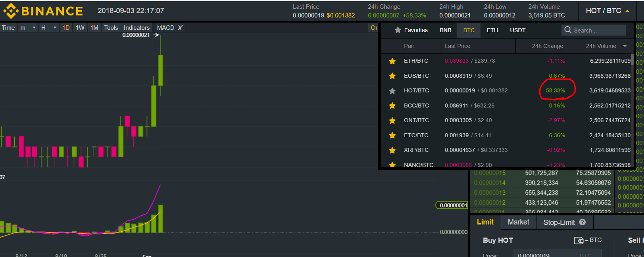644x257 pixels.
Task: Select the 1D chart interval
Action: click(66, 28)
